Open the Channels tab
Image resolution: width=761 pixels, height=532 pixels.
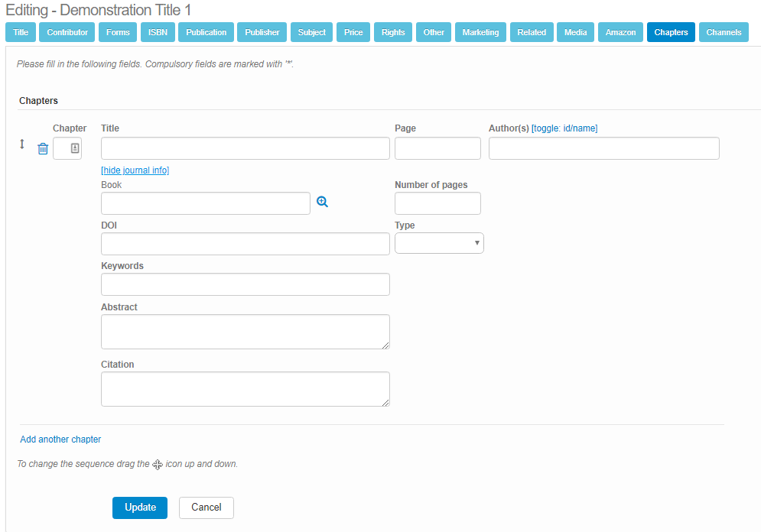pyautogui.click(x=724, y=32)
